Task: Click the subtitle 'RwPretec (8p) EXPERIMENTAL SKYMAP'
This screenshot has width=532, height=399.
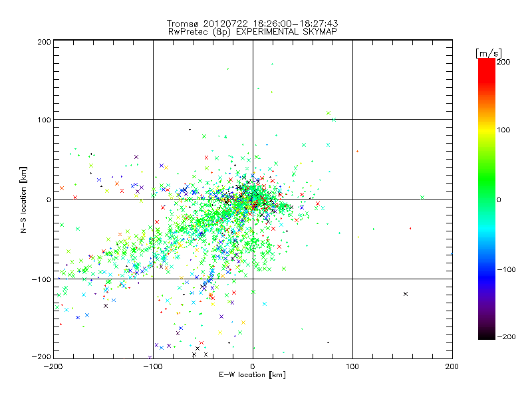Action: click(x=253, y=31)
